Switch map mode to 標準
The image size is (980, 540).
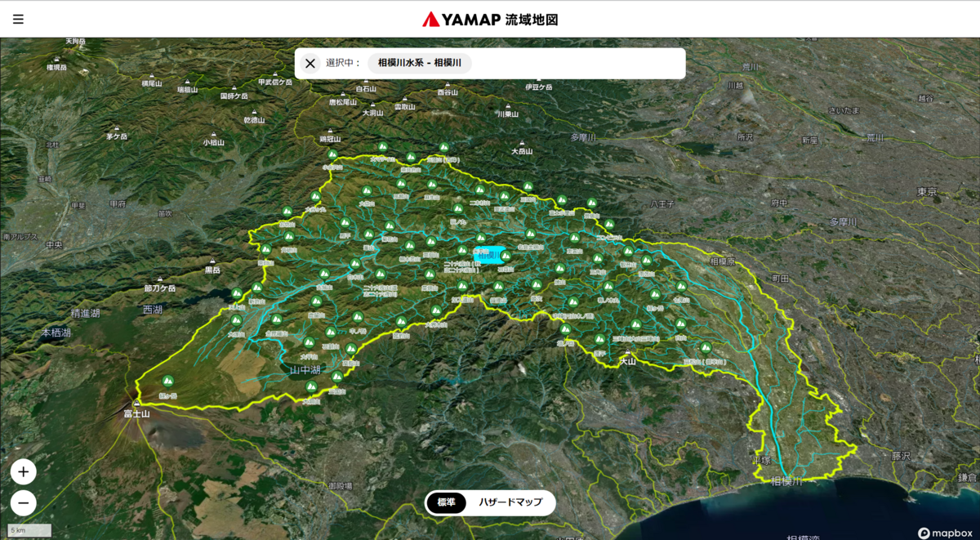pos(446,502)
